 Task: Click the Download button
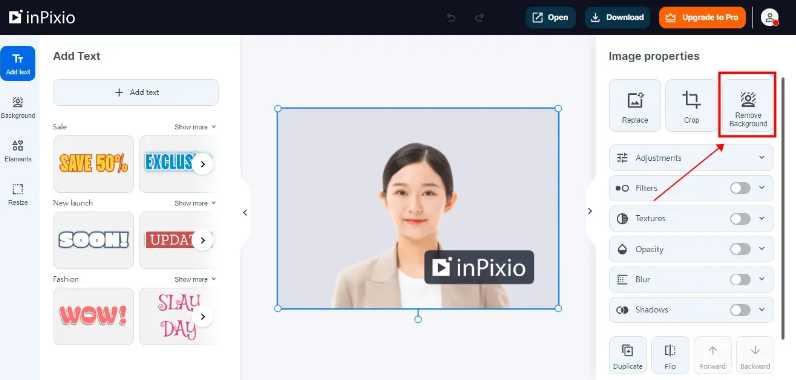pos(617,17)
